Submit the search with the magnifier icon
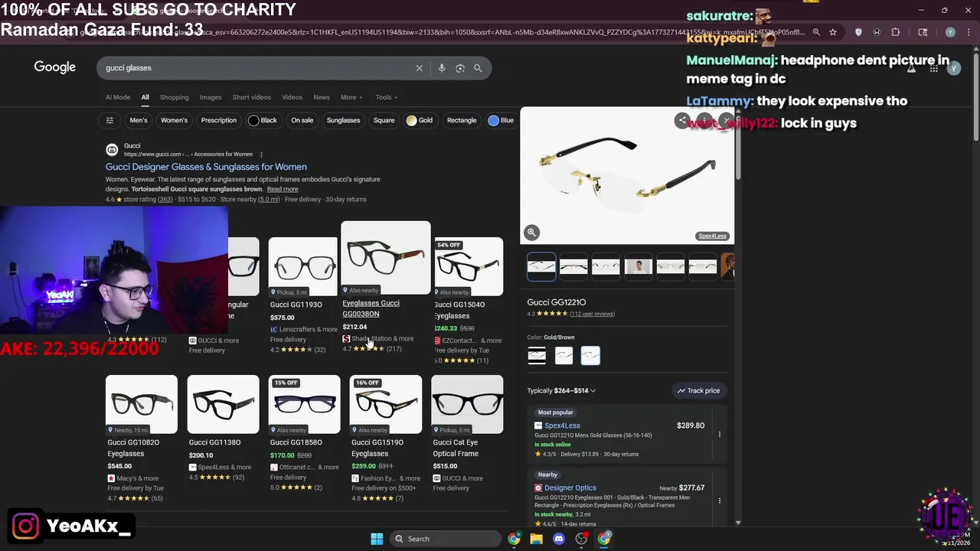Image resolution: width=980 pixels, height=551 pixels. pyautogui.click(x=478, y=68)
